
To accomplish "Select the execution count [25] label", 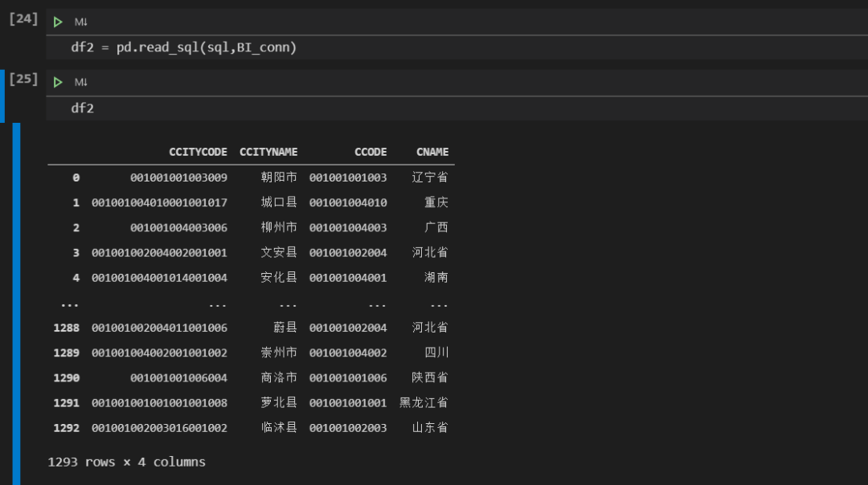I will click(23, 79).
